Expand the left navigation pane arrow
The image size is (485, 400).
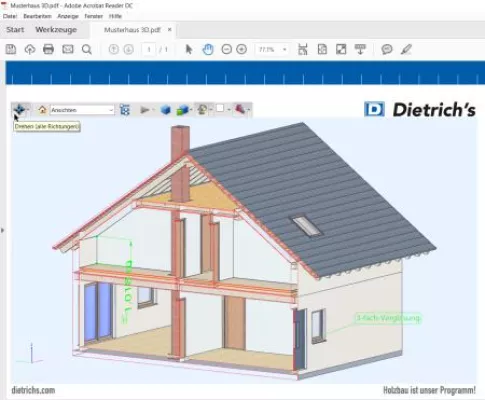pos(2,230)
